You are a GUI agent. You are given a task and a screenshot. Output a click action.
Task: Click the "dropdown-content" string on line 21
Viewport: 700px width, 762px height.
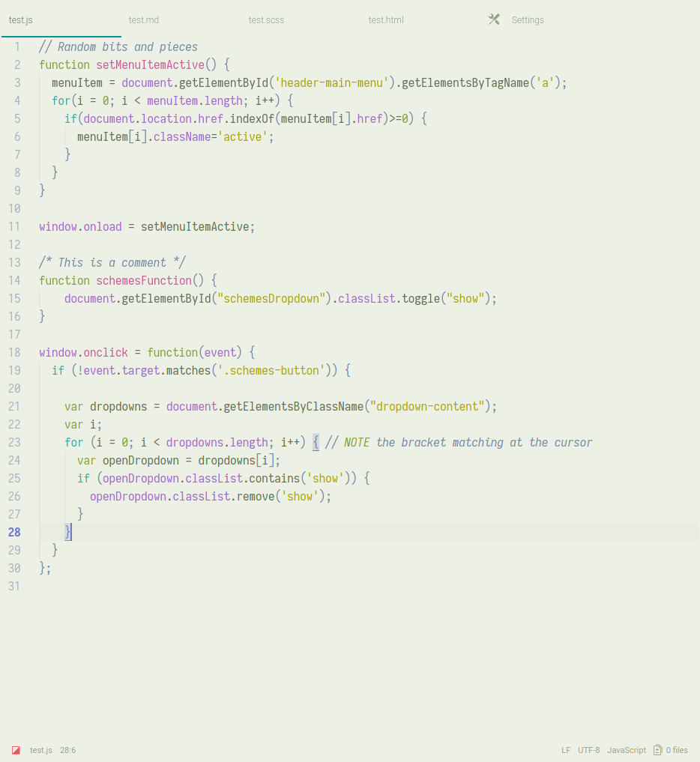[x=427, y=406]
